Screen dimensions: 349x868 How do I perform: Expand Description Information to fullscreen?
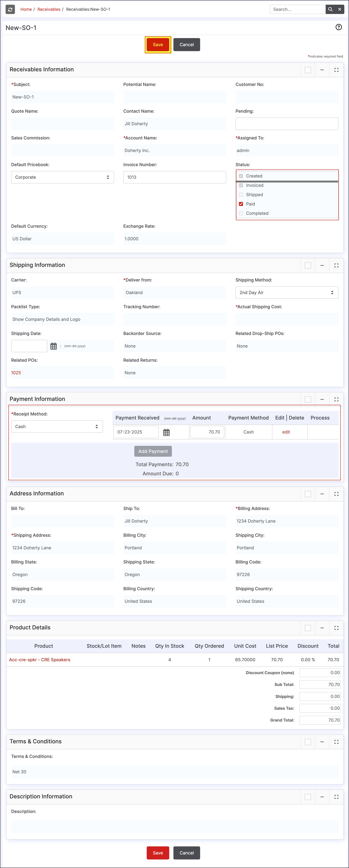(x=336, y=797)
